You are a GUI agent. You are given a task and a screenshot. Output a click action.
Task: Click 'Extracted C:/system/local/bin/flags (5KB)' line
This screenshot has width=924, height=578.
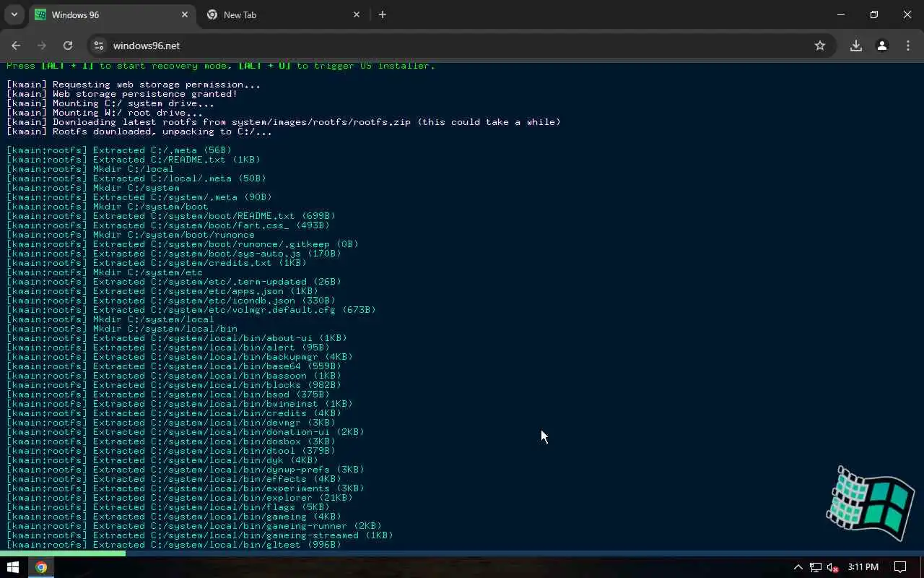[x=168, y=507]
